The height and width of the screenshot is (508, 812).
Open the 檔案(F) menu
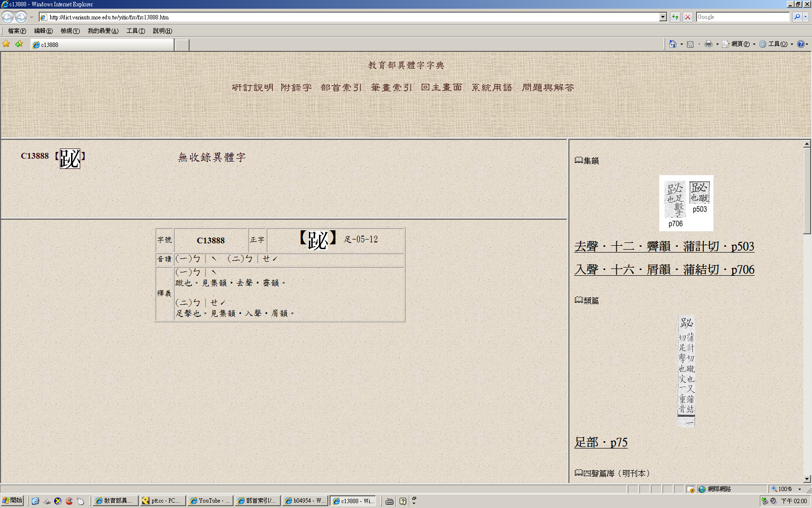17,31
